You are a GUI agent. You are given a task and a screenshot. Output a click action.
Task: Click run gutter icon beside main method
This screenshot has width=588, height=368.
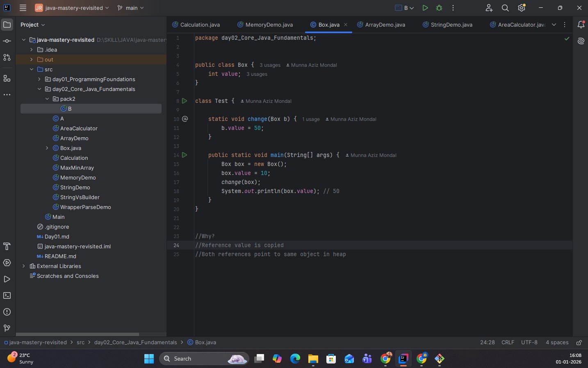coord(185,155)
